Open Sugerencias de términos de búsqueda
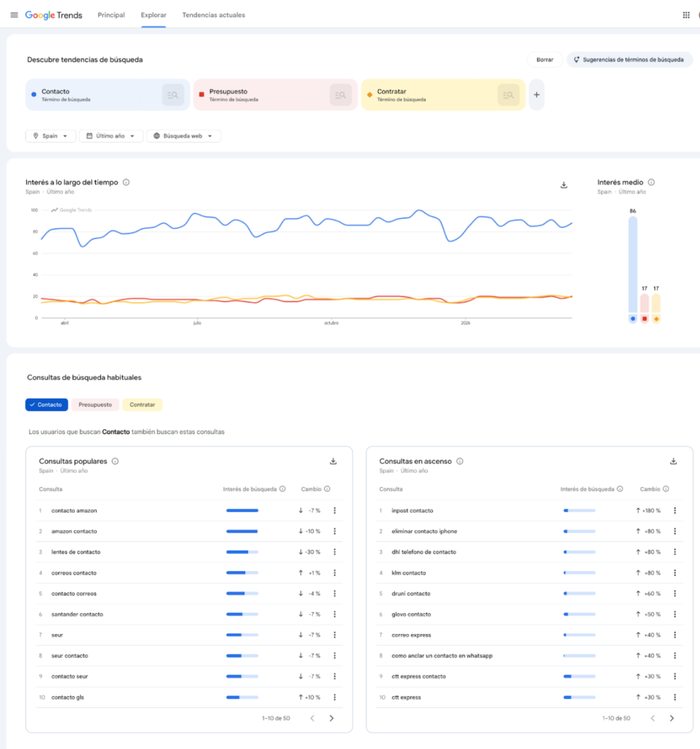 628,60
